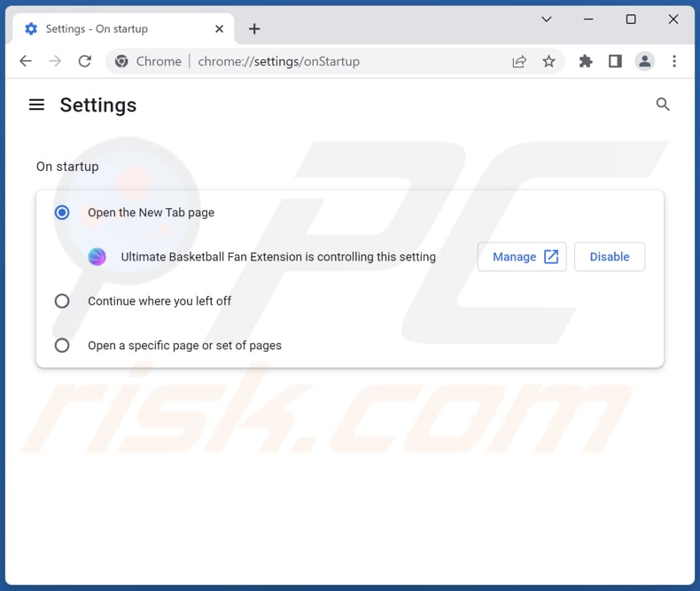700x591 pixels.
Task: Click the Ultimate Basketball Fan Extension icon
Action: pyautogui.click(x=97, y=257)
